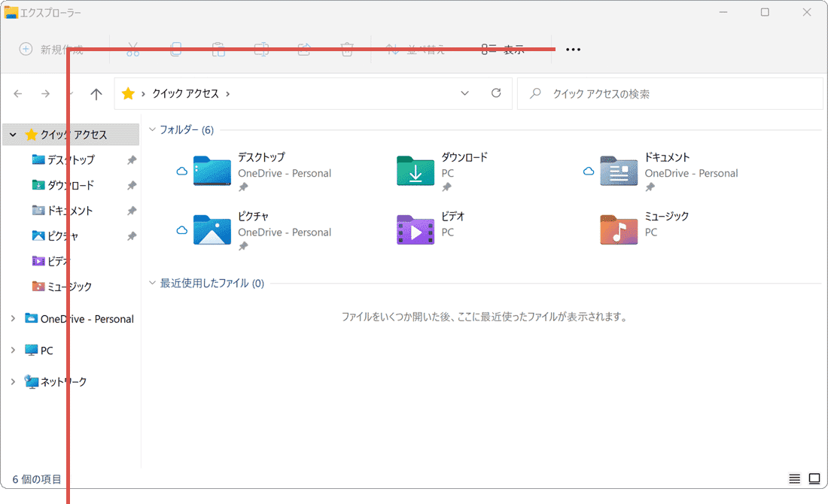The width and height of the screenshot is (828, 504).
Task: Switch to details view via status bar icon
Action: tap(794, 478)
